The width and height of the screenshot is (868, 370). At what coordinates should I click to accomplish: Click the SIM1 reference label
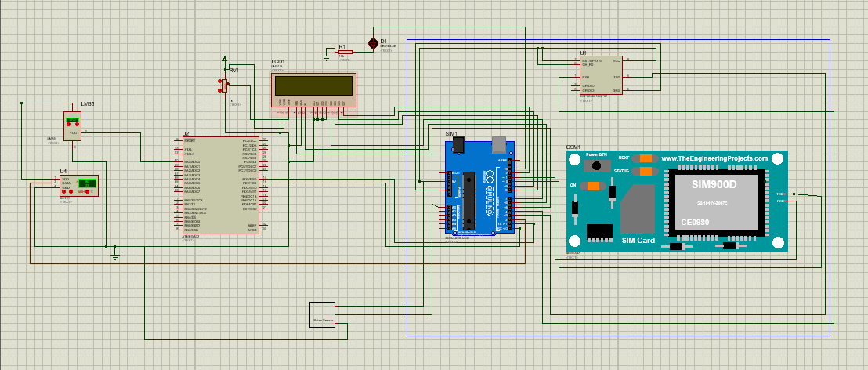[451, 134]
